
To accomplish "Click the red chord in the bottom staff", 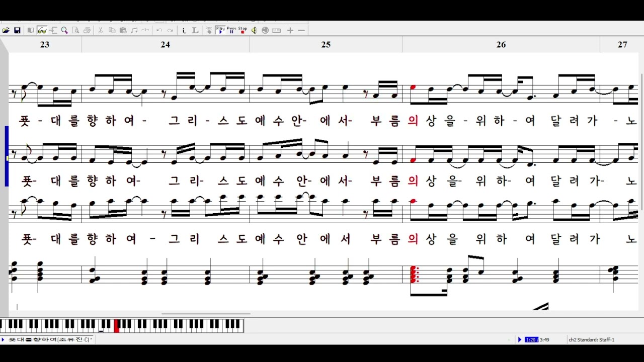I will click(414, 275).
